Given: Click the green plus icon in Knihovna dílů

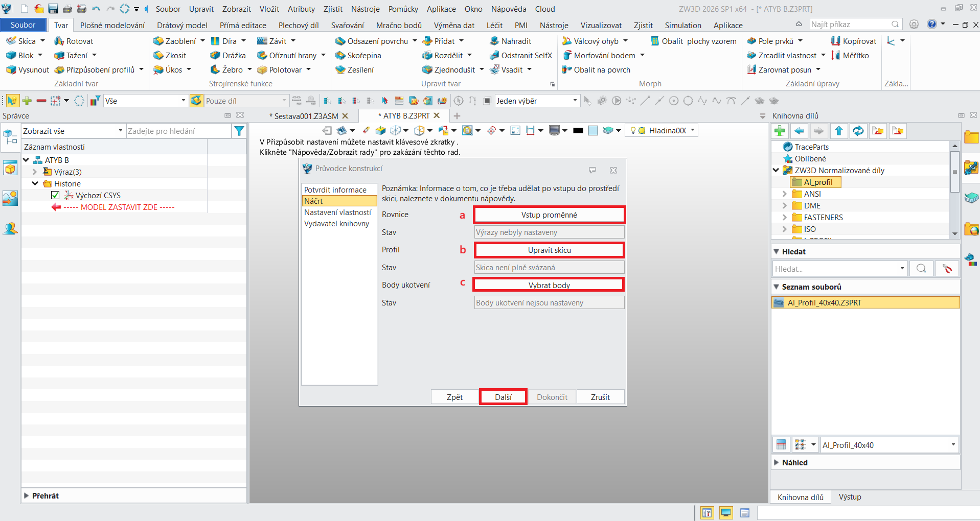Looking at the screenshot, I should [780, 131].
